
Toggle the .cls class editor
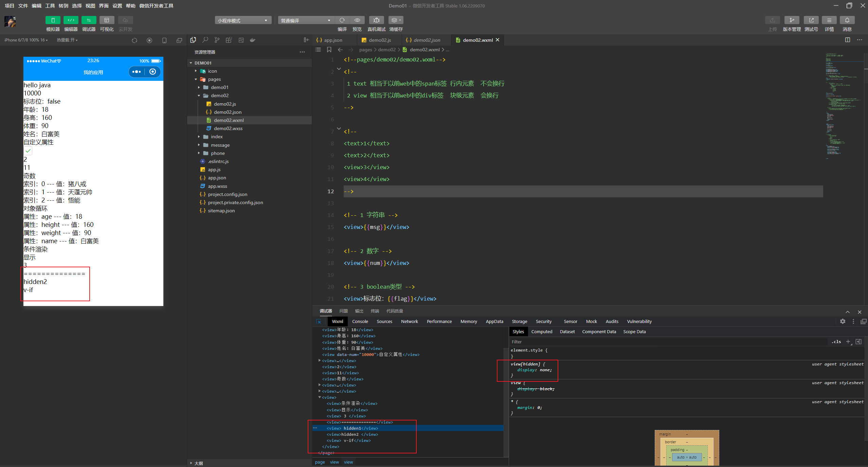[836, 342]
